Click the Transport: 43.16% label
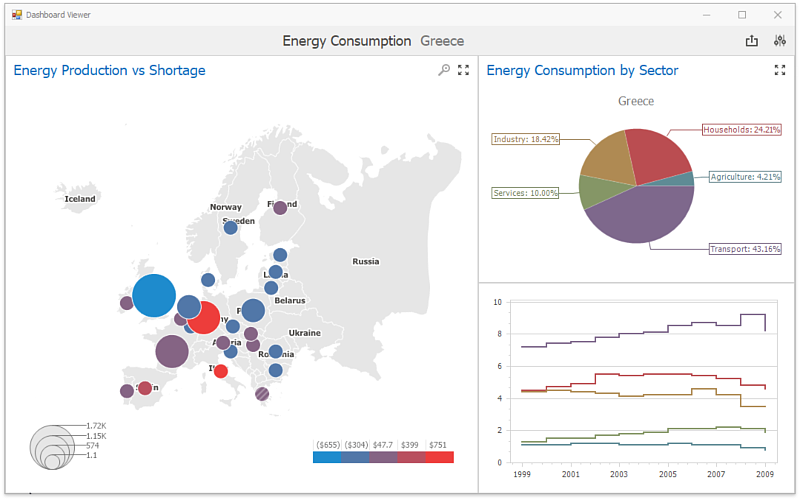 (x=745, y=249)
